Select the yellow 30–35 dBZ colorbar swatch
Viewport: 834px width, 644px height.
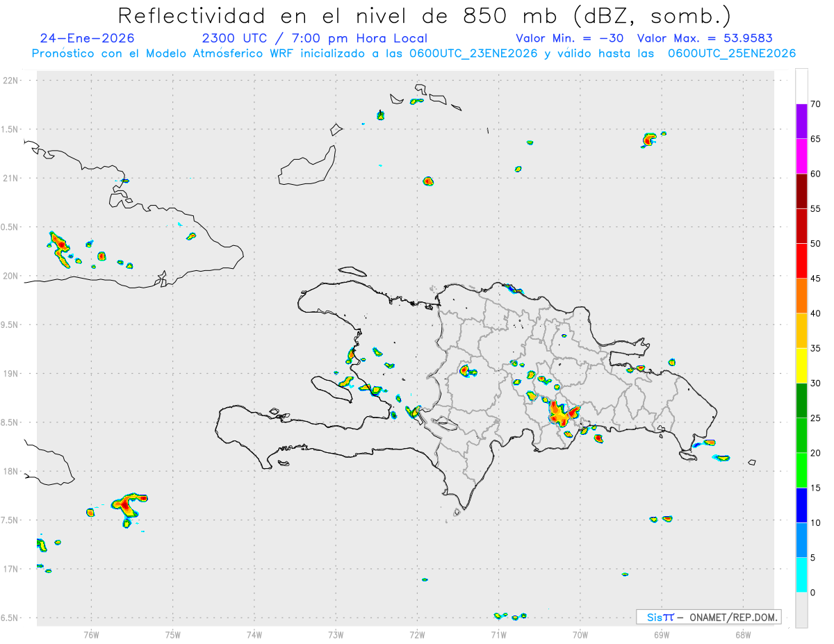(801, 365)
